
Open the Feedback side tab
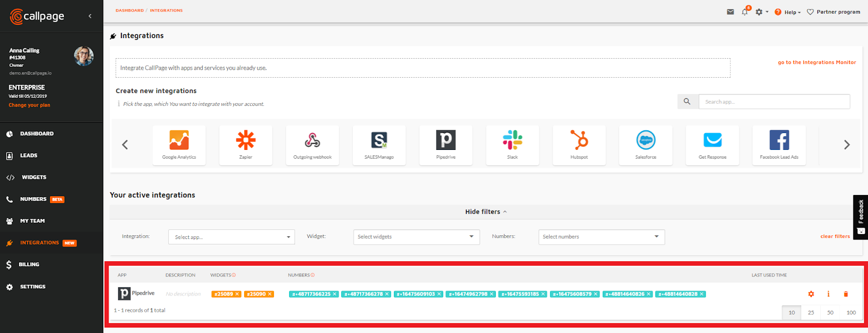tap(860, 217)
